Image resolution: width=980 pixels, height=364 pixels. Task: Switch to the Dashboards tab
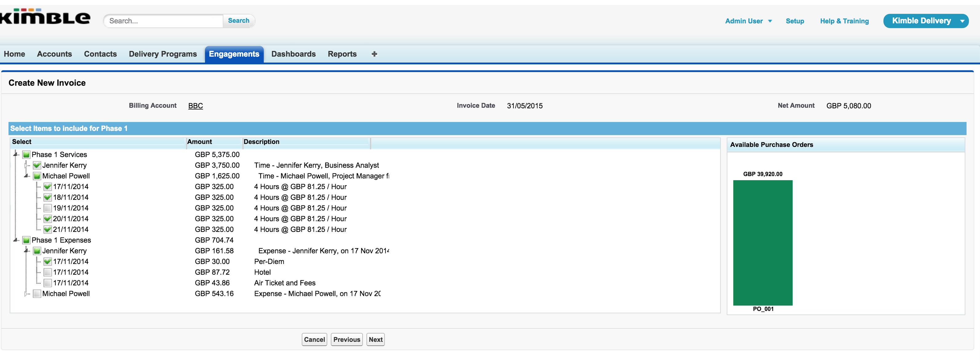(293, 54)
